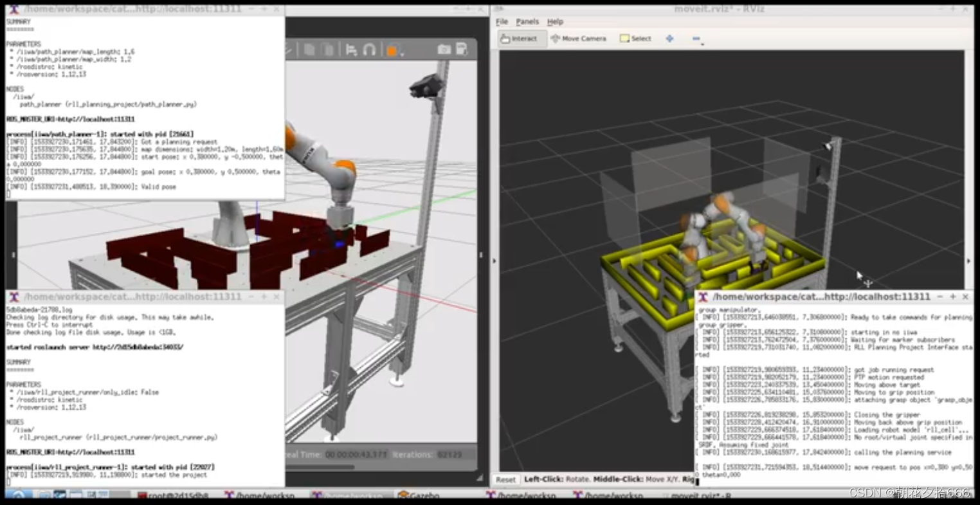This screenshot has height=505, width=980.
Task: Click the Real Time value in Gazebo status bar
Action: (x=356, y=454)
